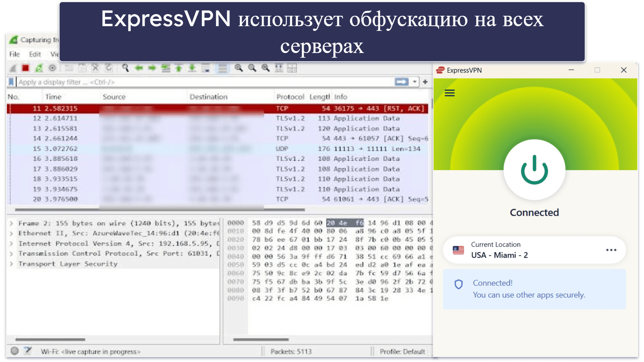
Task: Click the save capture file icon
Action: [x=82, y=68]
